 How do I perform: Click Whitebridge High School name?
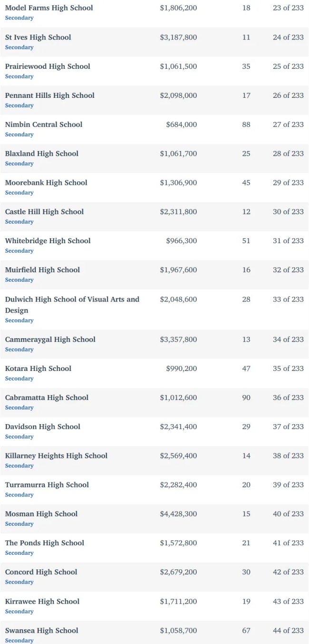point(48,241)
